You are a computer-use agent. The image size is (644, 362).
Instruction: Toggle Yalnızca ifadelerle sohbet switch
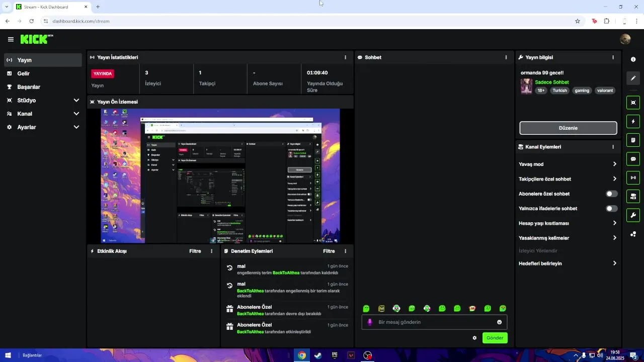pyautogui.click(x=611, y=208)
